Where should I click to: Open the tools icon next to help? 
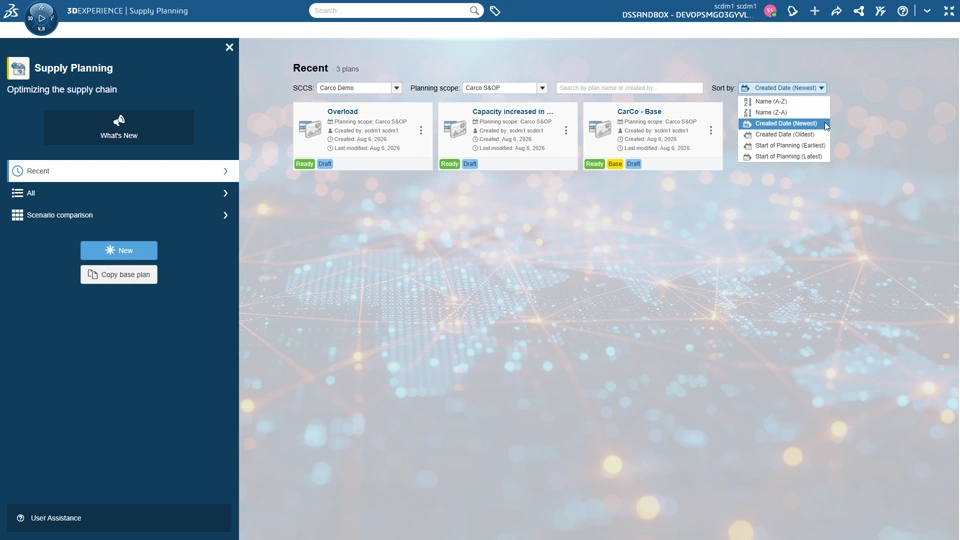tap(880, 11)
